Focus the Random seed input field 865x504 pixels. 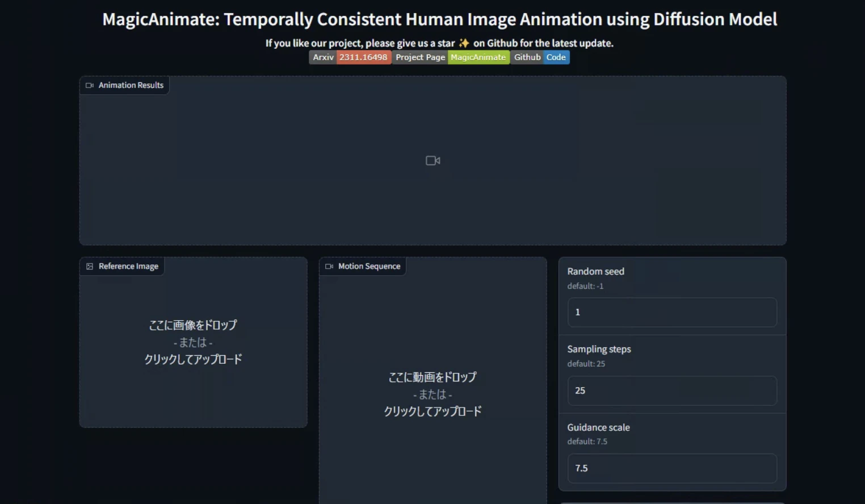coord(672,312)
